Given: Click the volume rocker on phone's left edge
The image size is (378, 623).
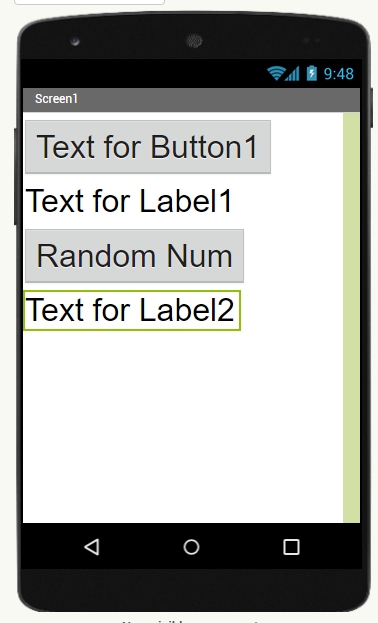Looking at the screenshot, I should 16,176.
